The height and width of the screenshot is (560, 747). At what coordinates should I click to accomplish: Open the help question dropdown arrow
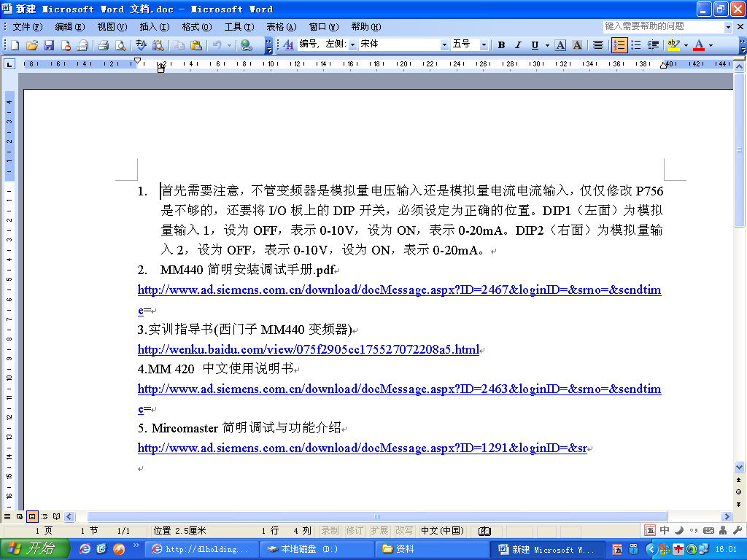tap(728, 27)
